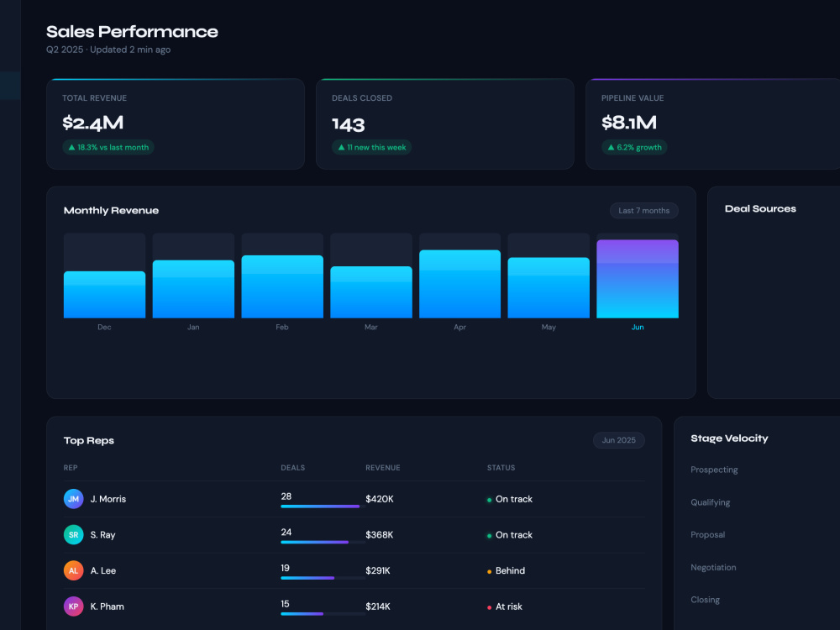
Task: Click the $291K revenue value
Action: 378,570
